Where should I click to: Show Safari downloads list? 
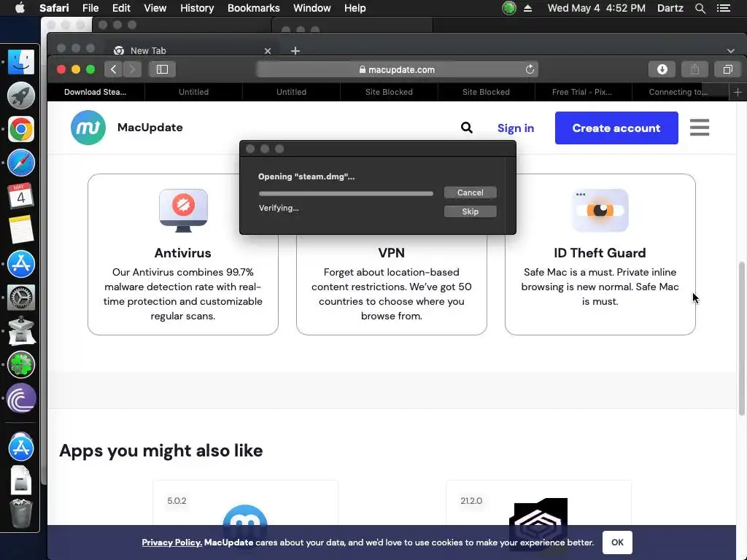pos(662,69)
